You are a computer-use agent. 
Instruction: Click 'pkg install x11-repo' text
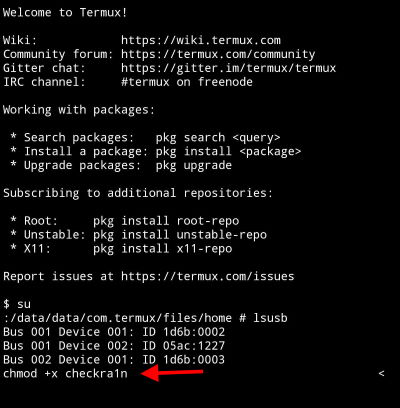click(163, 249)
